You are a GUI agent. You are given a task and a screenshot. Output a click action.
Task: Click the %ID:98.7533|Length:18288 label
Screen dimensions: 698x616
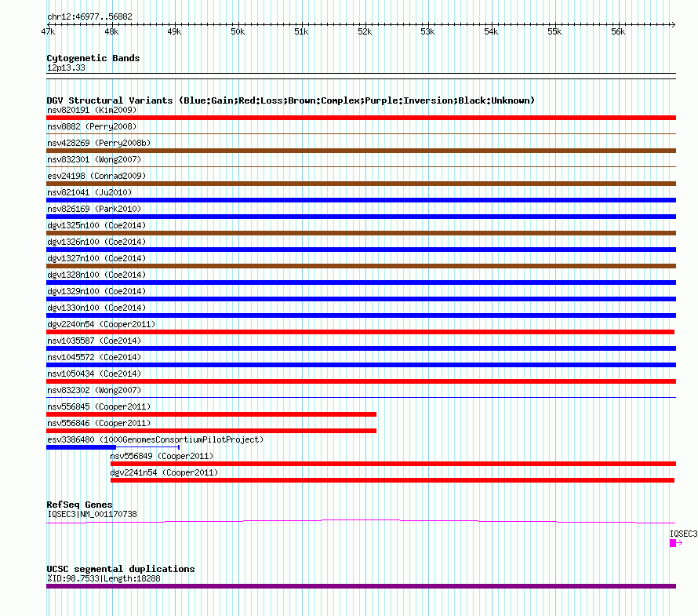[104, 578]
